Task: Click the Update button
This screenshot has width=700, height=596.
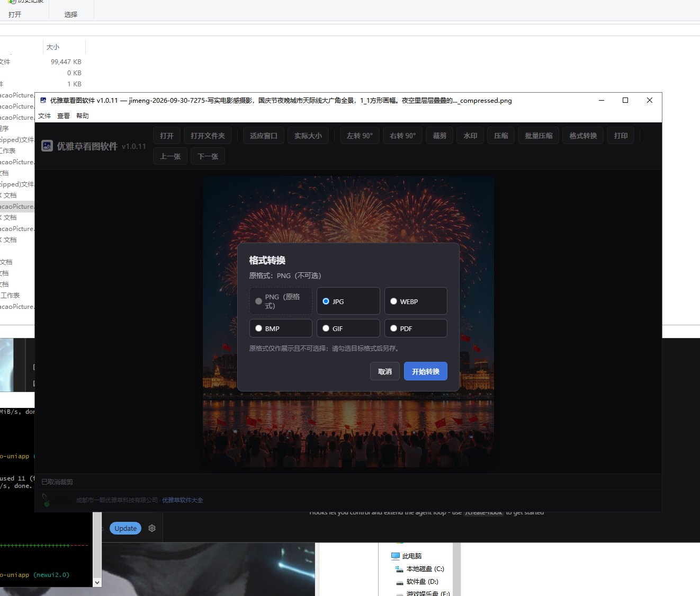Action: pyautogui.click(x=125, y=528)
